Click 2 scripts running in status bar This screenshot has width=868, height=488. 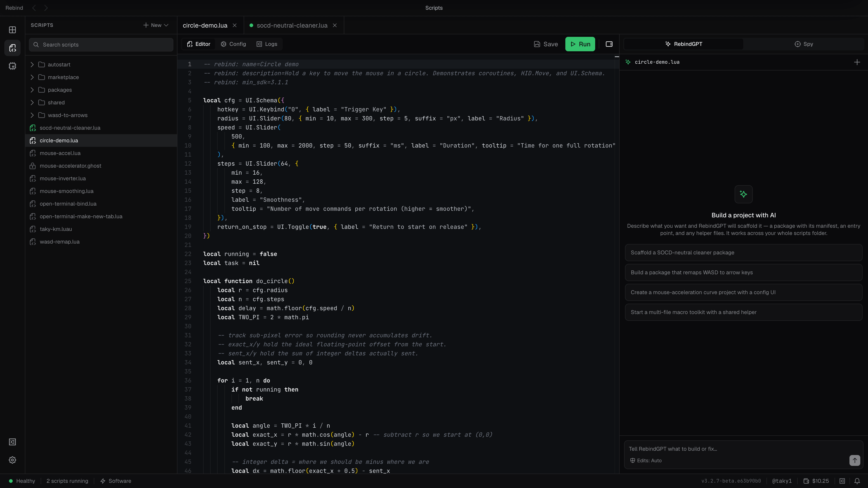(x=67, y=481)
